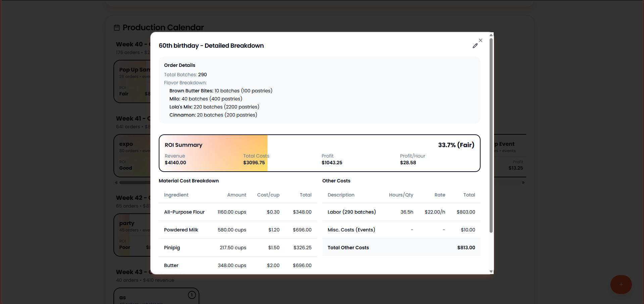Click the Total Other Costs value '$813.00'
This screenshot has width=644, height=304.
[x=466, y=248]
